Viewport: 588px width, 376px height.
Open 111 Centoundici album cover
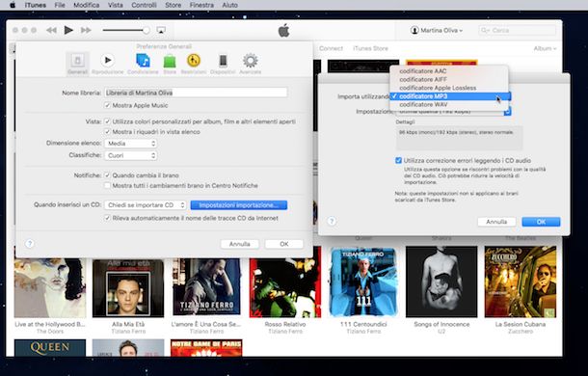tap(363, 282)
